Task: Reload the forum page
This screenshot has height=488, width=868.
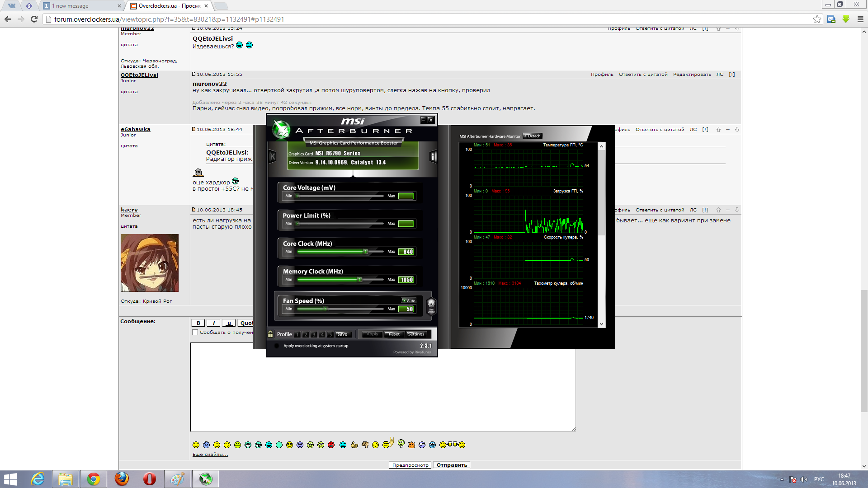Action: click(x=34, y=19)
